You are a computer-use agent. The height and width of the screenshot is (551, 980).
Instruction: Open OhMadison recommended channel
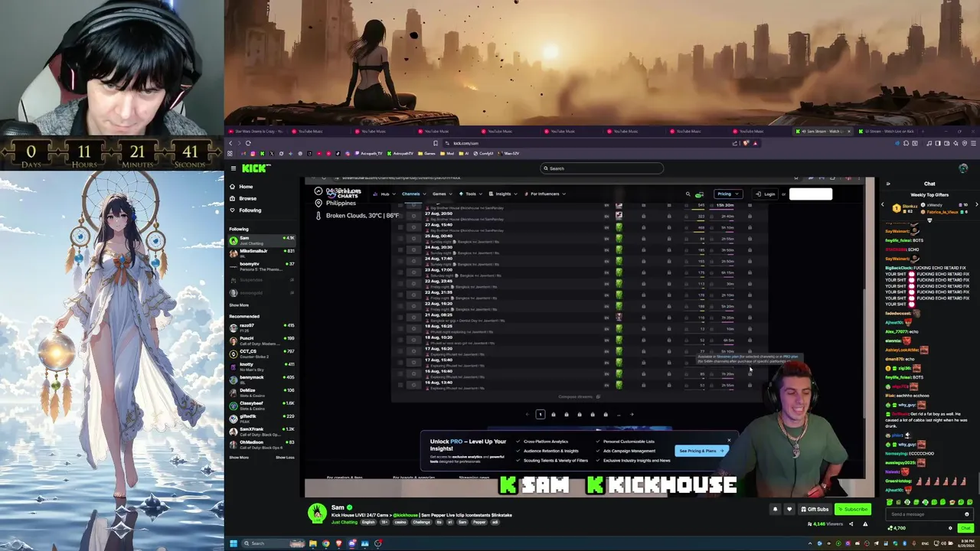(261, 444)
